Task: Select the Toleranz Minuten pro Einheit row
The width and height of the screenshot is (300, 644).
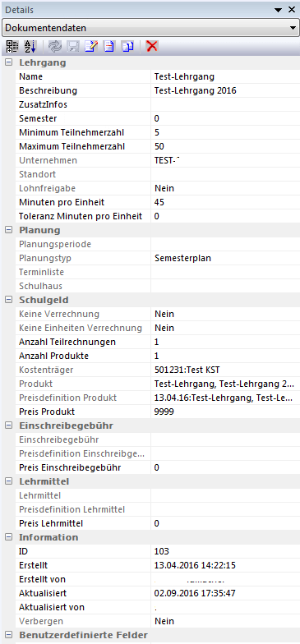Action: click(158, 217)
